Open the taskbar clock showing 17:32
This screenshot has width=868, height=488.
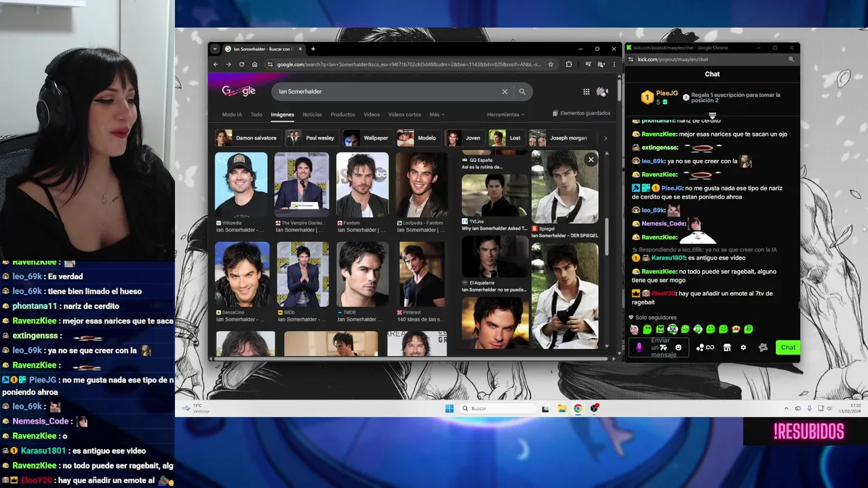848,409
